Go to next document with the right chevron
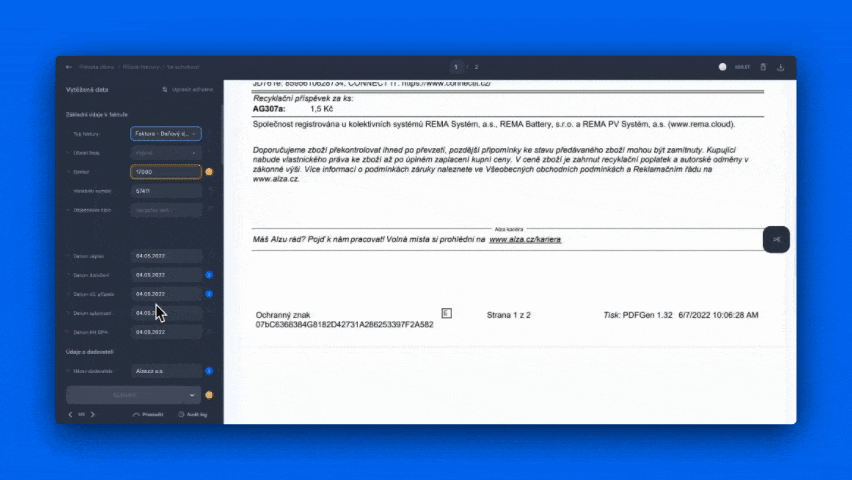Viewport: 852px width, 480px height. tap(93, 414)
